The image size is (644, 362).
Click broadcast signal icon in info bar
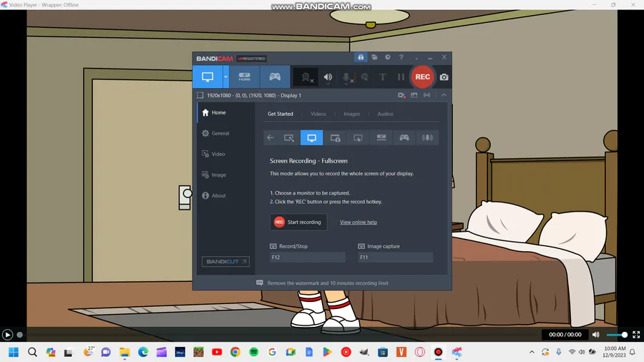426,95
